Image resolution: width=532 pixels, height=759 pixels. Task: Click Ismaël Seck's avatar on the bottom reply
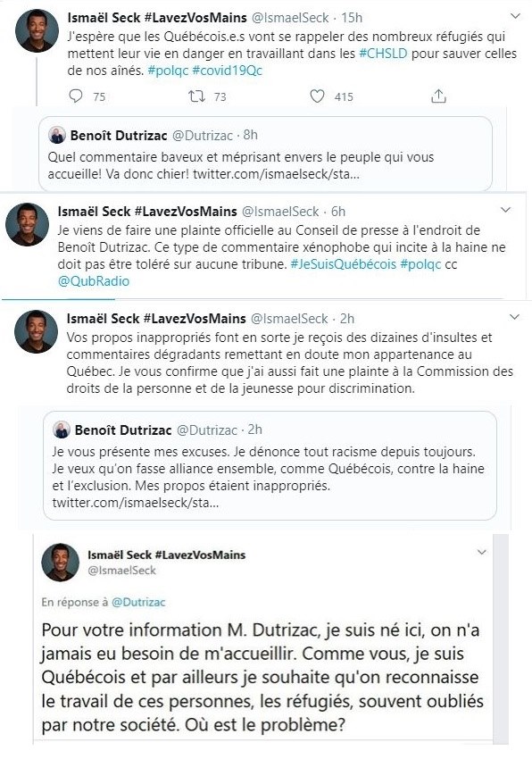pyautogui.click(x=60, y=562)
